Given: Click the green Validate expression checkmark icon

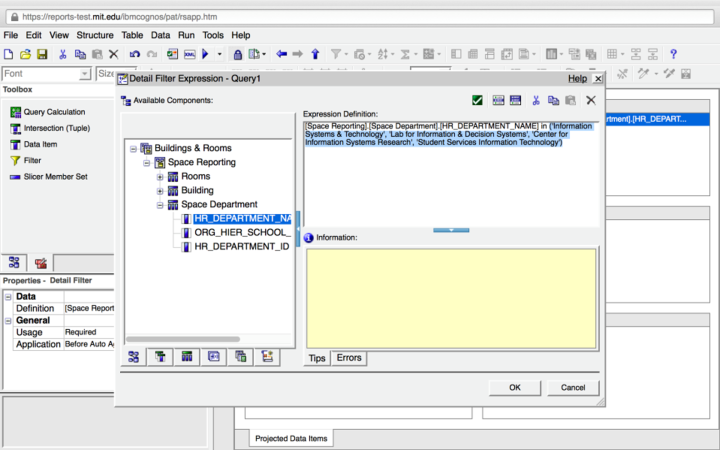Looking at the screenshot, I should click(478, 100).
